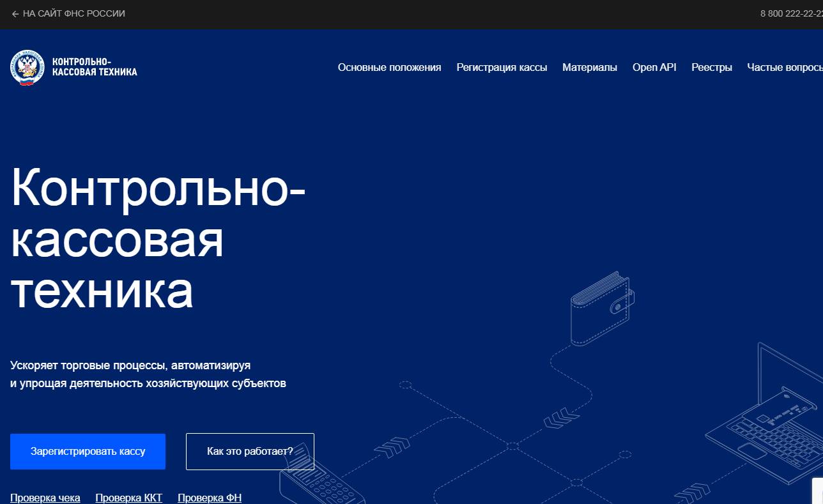Viewport: 823px width, 504px height.
Task: Open Open API menu item
Action: click(654, 67)
